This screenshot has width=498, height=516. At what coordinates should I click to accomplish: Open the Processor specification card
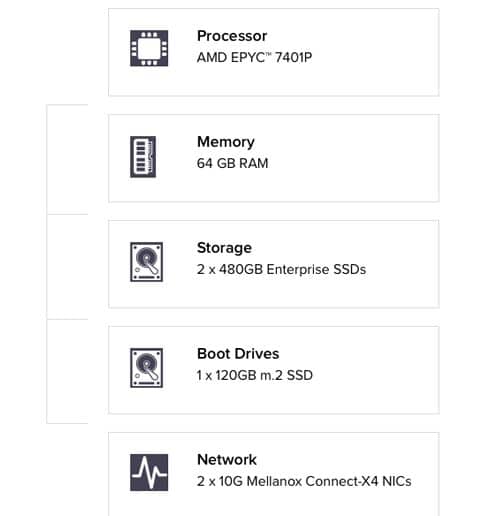coord(274,52)
